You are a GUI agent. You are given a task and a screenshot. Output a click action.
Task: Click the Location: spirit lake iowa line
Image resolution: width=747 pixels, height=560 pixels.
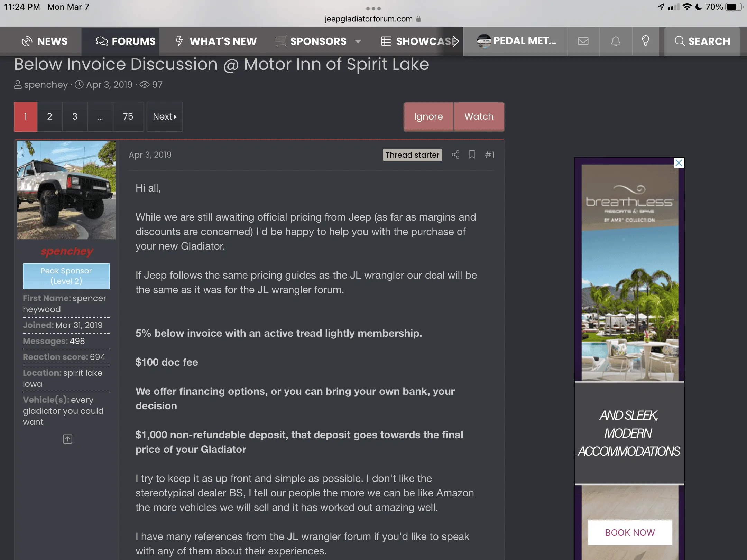click(x=63, y=378)
